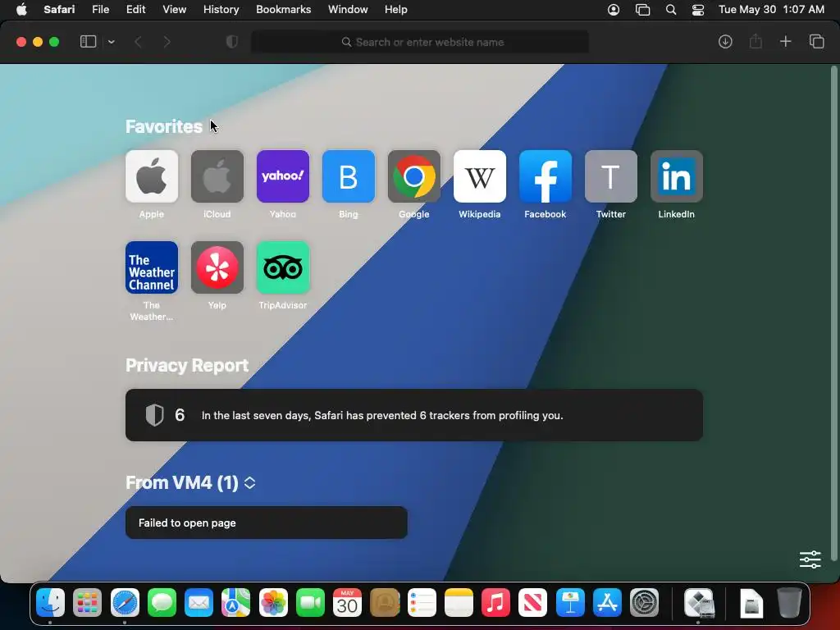Open the privacy shield toolbar icon
The image size is (840, 630).
(232, 42)
